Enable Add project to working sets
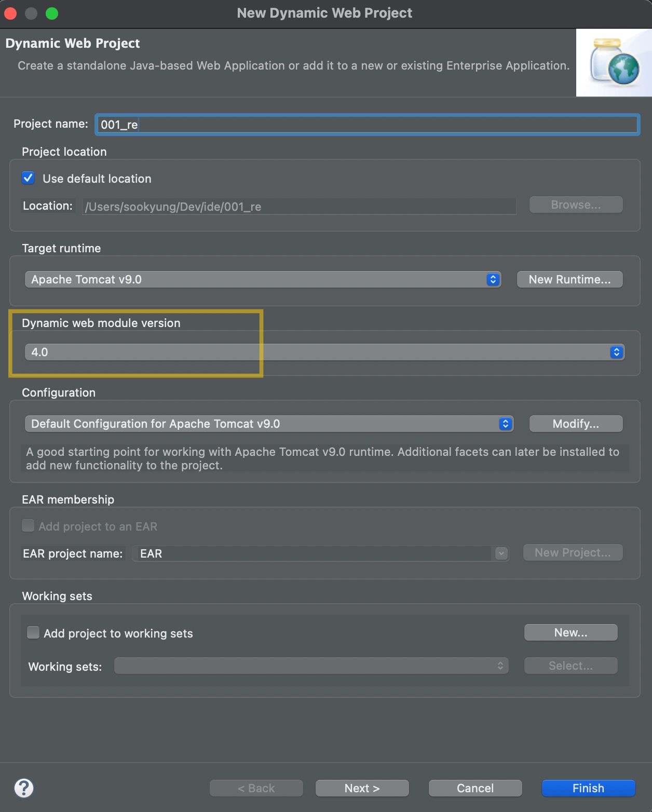The image size is (652, 812). [x=33, y=632]
